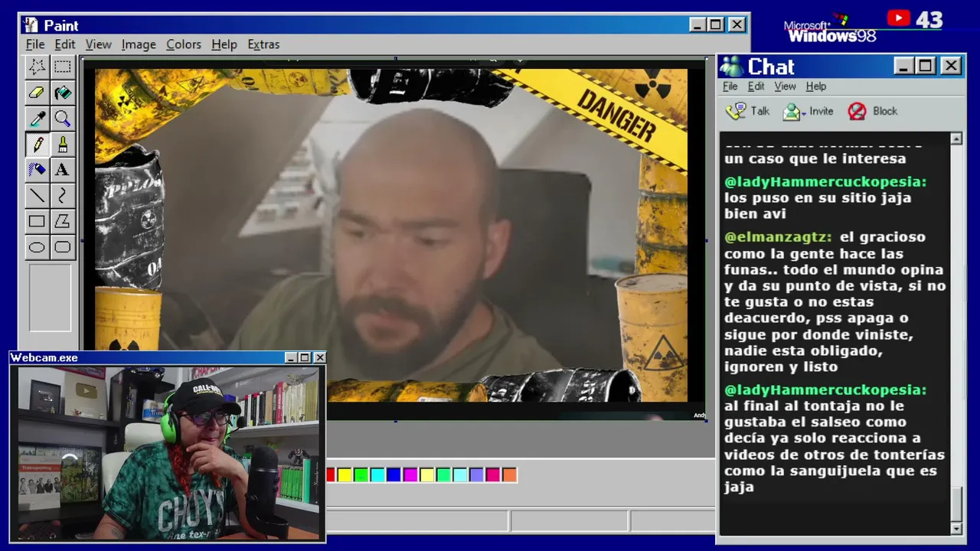
Task: Choose the Brush tool
Action: [x=63, y=145]
